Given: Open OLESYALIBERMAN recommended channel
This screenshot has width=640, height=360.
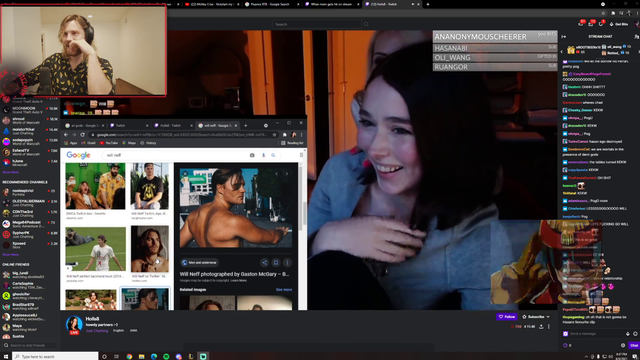Looking at the screenshot, I should (29, 203).
